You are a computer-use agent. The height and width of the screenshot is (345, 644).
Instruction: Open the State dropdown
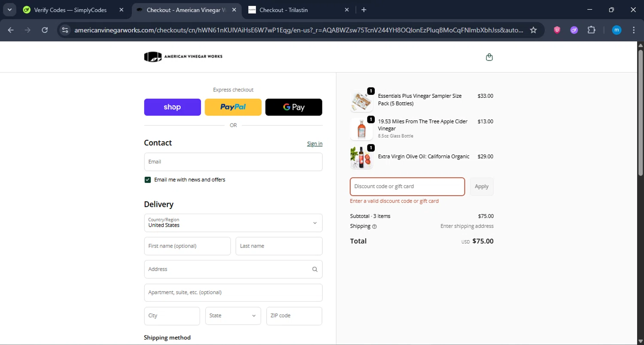(x=233, y=316)
